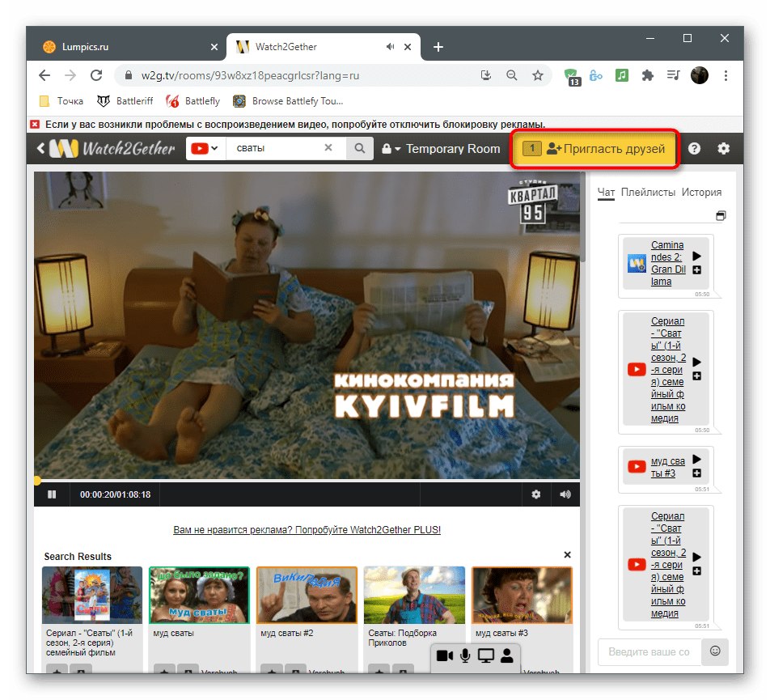
Task: Open the 'муд сваты #2' search result thumbnail
Action: (x=307, y=595)
